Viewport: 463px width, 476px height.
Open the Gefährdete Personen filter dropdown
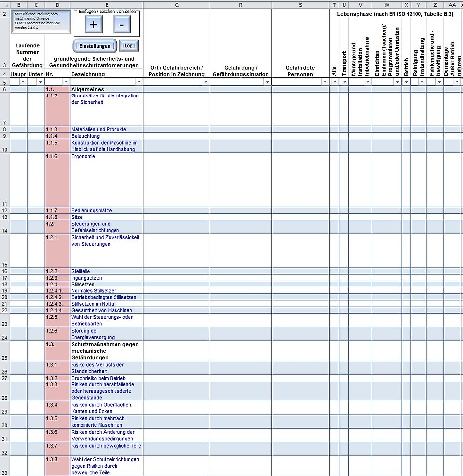pyautogui.click(x=325, y=82)
